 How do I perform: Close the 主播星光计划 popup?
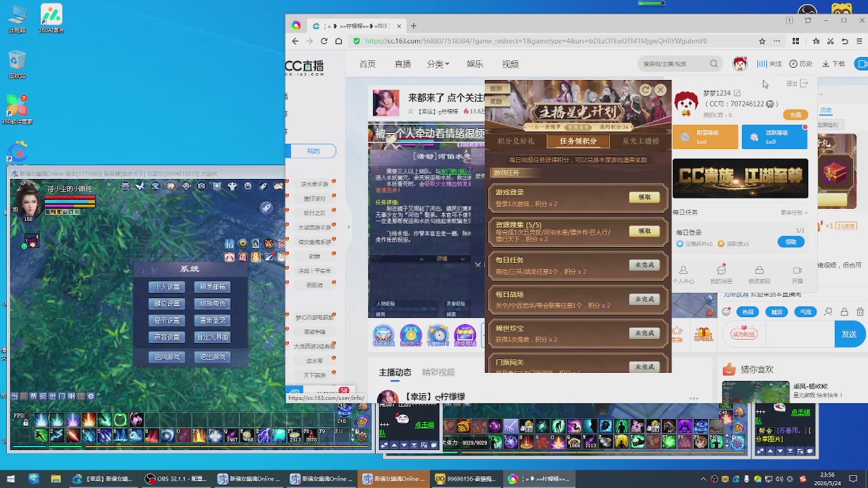coord(660,90)
